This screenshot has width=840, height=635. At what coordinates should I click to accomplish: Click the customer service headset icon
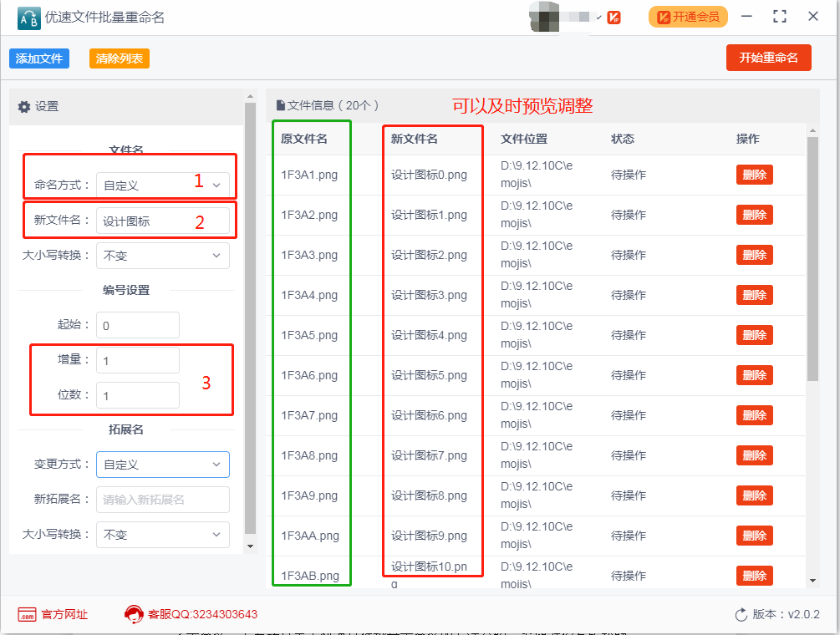coord(134,614)
